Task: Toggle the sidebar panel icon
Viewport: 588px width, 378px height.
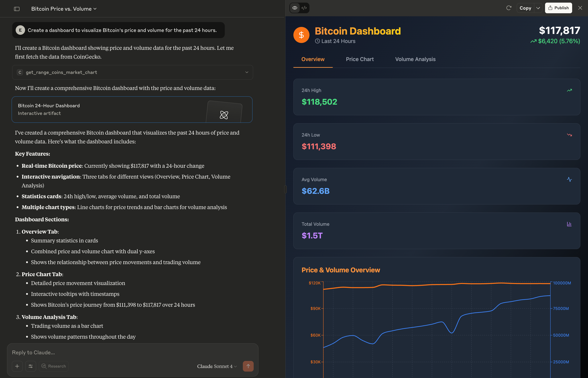Action: (x=17, y=9)
